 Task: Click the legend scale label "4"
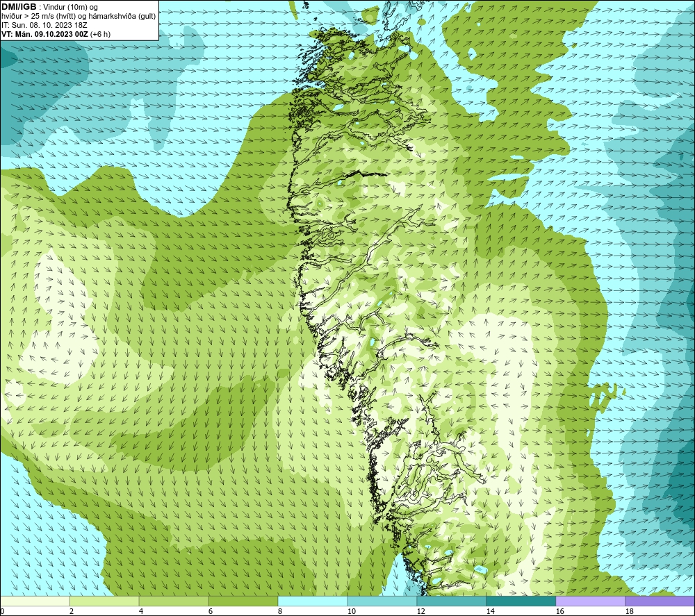click(x=141, y=612)
